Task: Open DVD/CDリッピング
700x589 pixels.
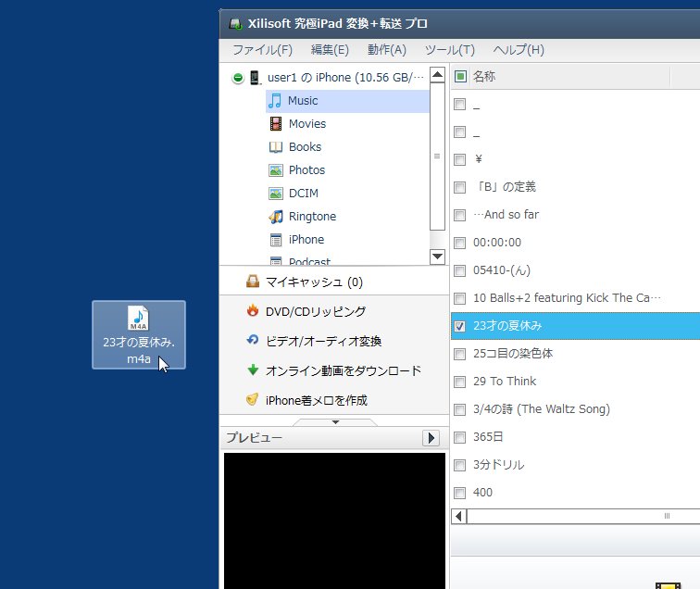Action: tap(316, 312)
